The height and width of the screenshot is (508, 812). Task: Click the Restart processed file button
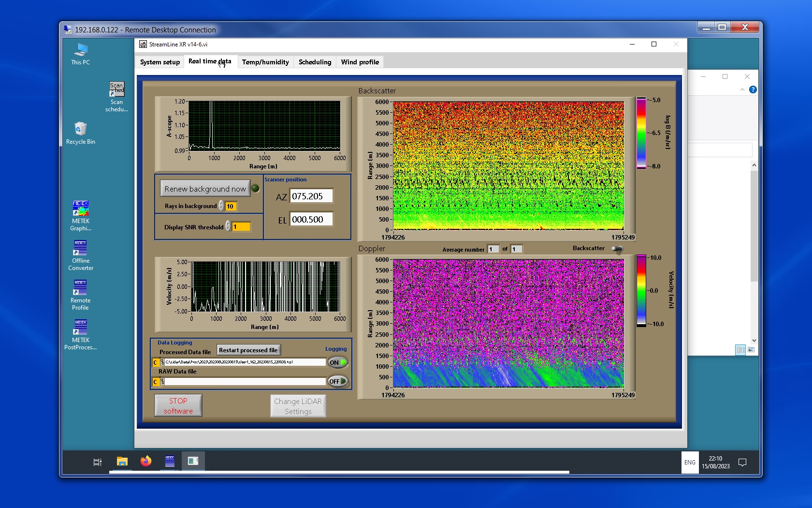[x=248, y=350]
